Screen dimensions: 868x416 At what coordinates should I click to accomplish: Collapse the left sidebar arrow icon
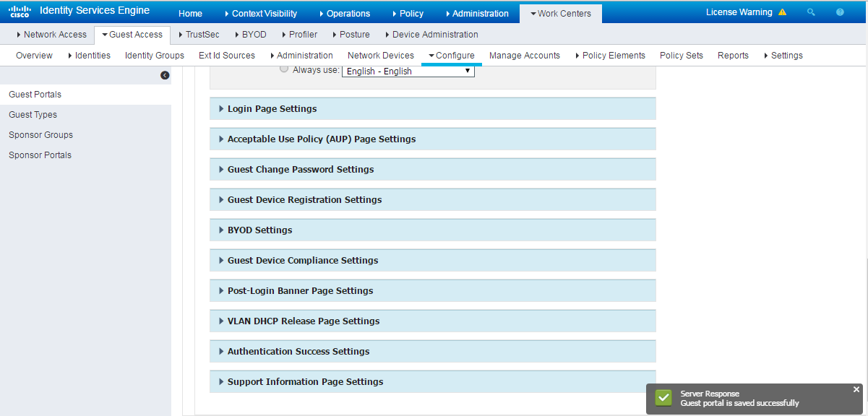(x=165, y=75)
